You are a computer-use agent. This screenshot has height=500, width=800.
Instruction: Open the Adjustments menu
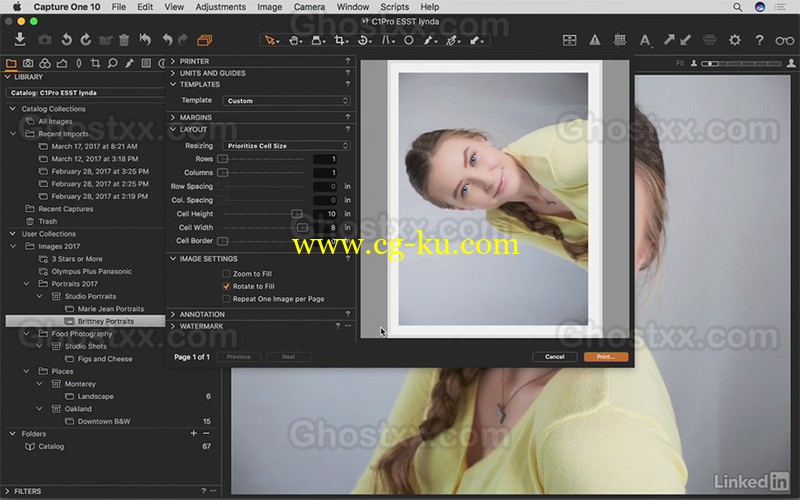pyautogui.click(x=220, y=7)
